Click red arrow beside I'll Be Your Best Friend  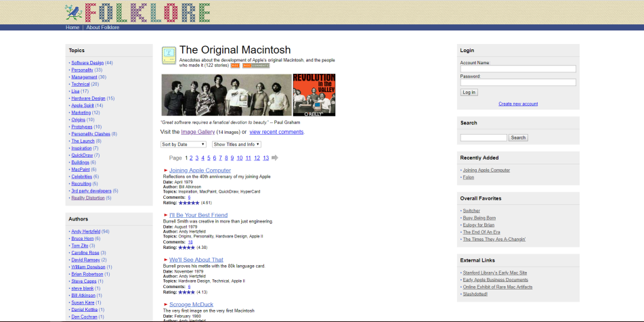click(165, 215)
